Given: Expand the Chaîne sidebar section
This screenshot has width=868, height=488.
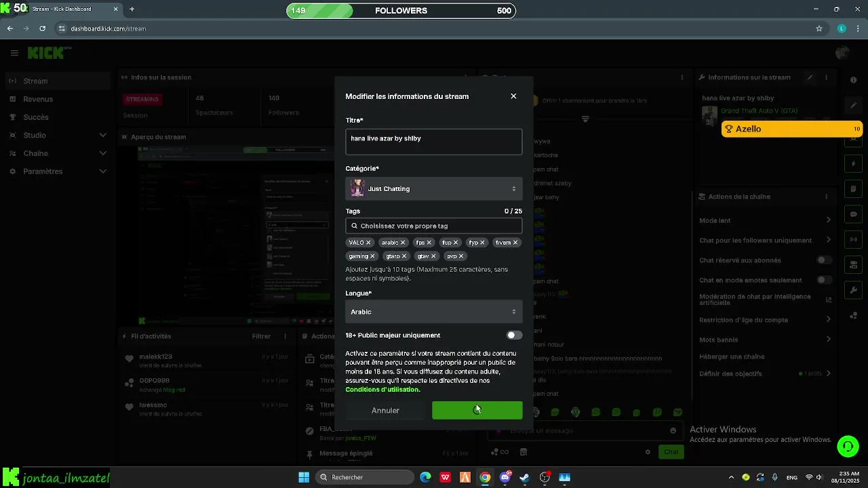Looking at the screenshot, I should point(57,153).
